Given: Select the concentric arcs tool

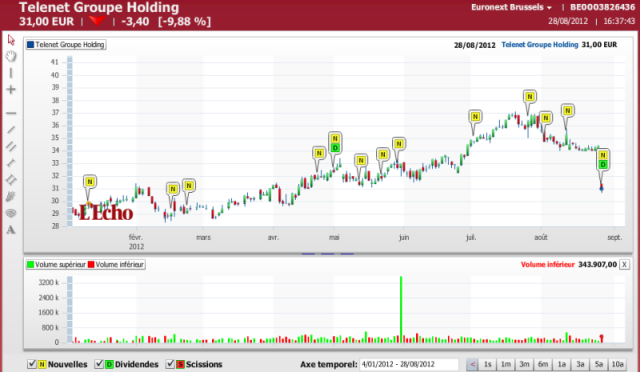Looking at the screenshot, I should [11, 213].
